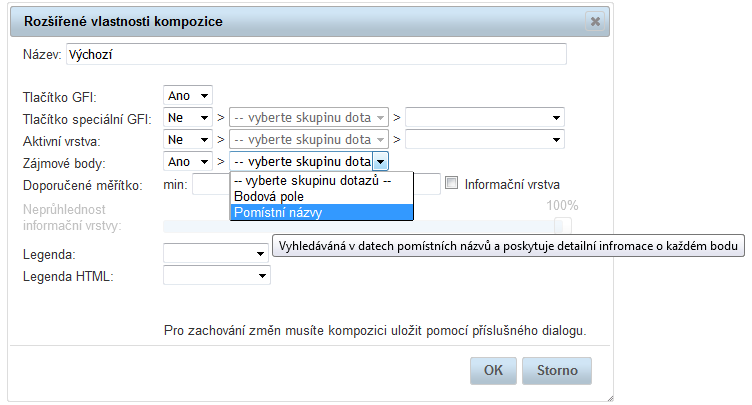The image size is (752, 405).
Task: Enable the Informační vrstva checkbox
Action: click(451, 183)
